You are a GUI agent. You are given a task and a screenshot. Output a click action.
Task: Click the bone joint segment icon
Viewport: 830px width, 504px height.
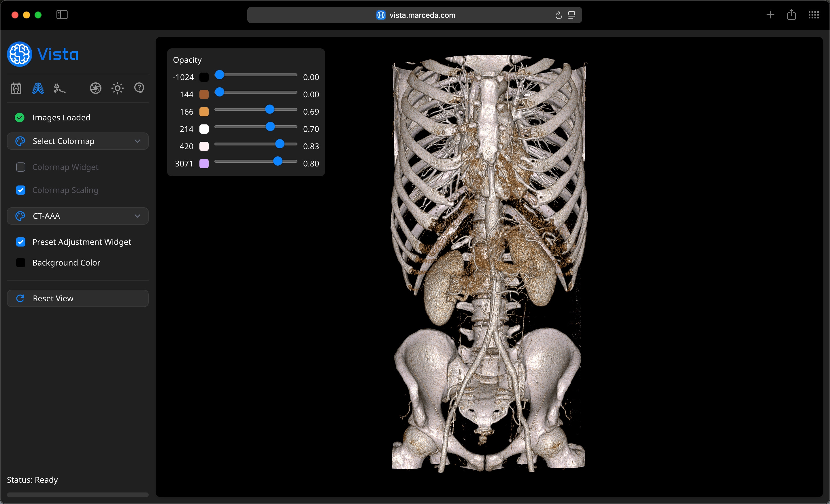coord(59,88)
